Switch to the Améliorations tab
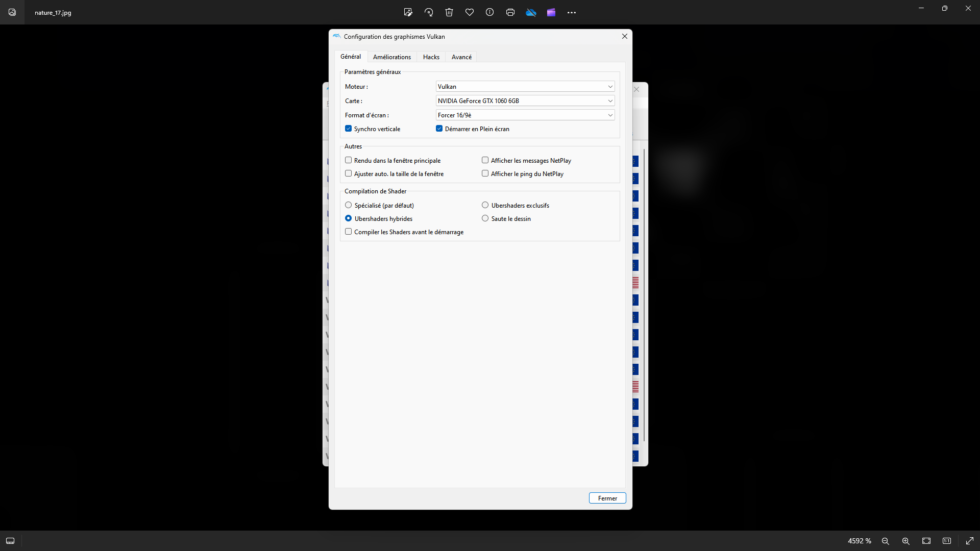 tap(392, 57)
